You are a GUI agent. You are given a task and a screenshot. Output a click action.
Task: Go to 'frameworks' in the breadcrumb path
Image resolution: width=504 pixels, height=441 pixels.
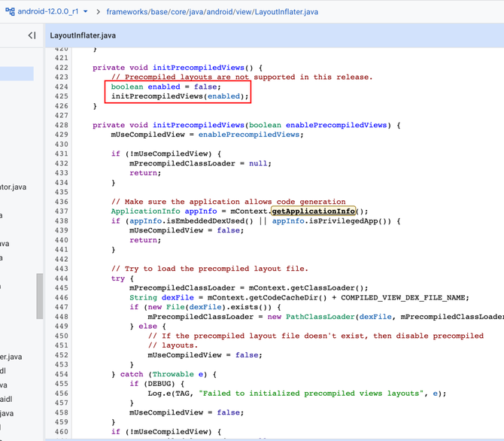pos(129,12)
